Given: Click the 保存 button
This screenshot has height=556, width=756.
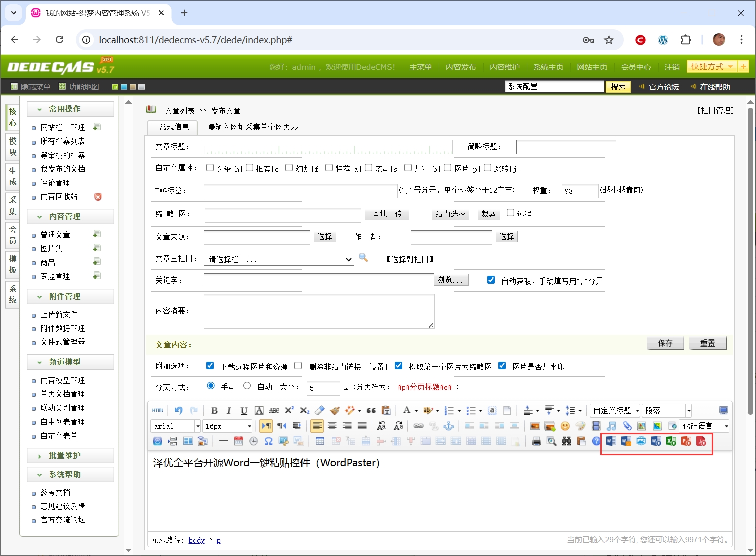Looking at the screenshot, I should [x=665, y=343].
